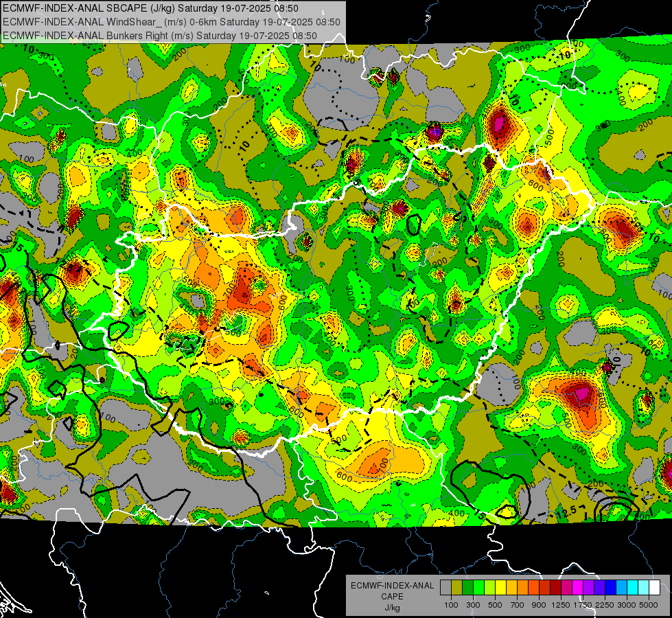Select the pale cyan legend swatch
672x618 pixels.
644,588
